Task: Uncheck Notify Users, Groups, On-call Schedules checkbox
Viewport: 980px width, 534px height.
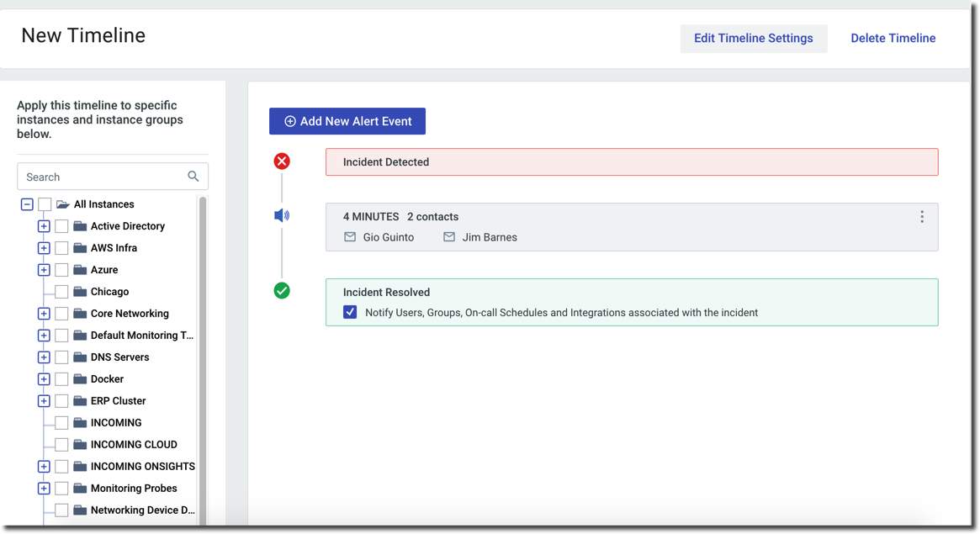Action: [349, 312]
